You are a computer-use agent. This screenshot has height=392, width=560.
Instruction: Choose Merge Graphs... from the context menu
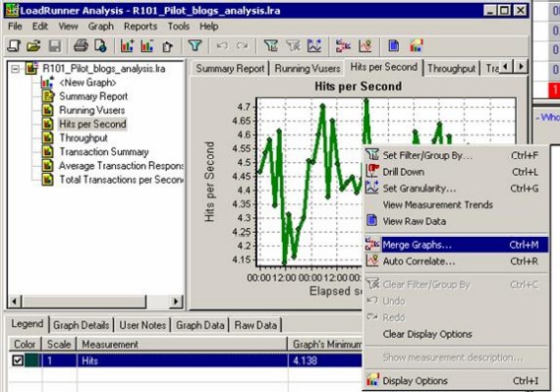(456, 245)
